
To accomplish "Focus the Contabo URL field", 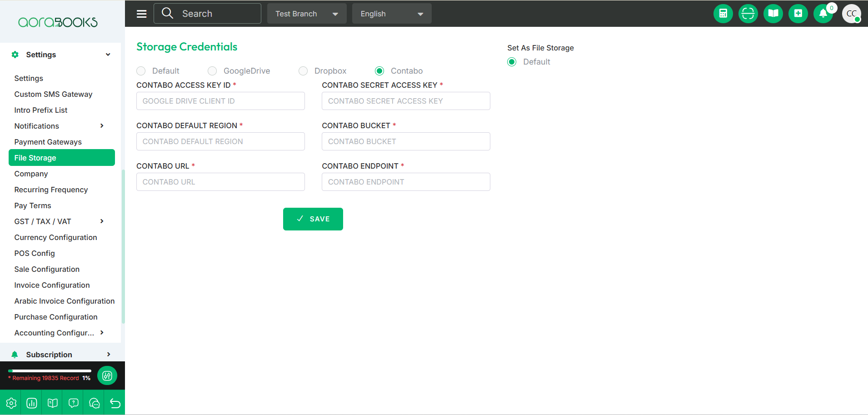I will (220, 182).
